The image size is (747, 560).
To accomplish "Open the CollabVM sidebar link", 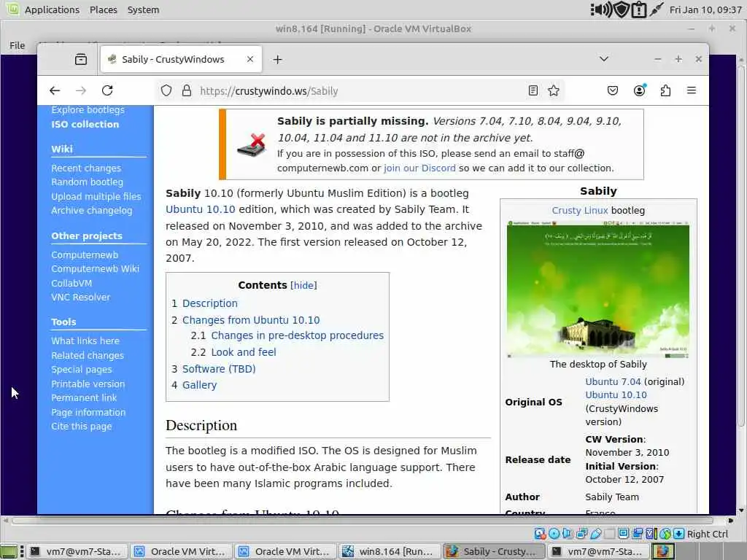I will (71, 283).
